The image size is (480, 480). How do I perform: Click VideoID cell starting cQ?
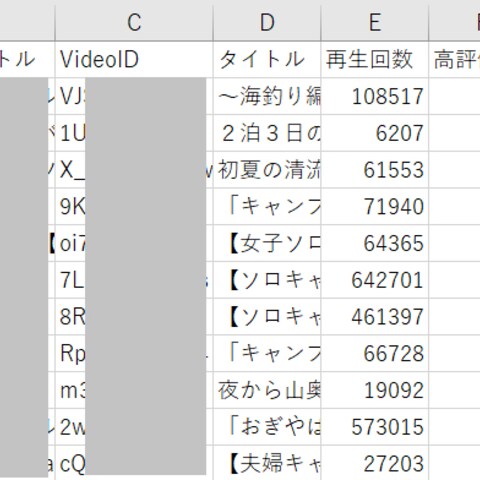(x=134, y=463)
